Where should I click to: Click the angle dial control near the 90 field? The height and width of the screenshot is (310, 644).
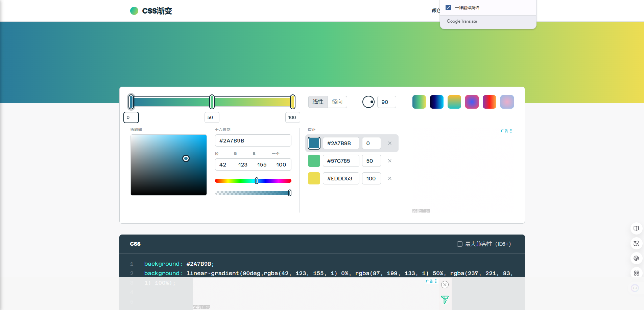click(x=368, y=102)
